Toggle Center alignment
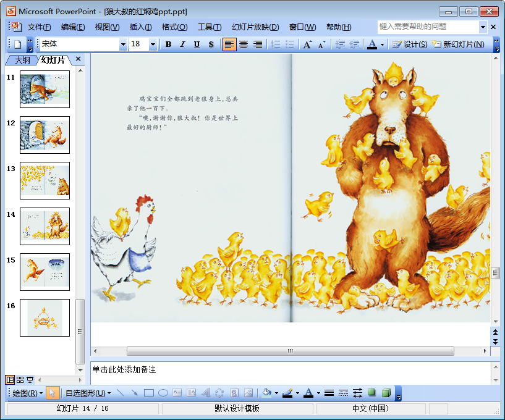This screenshot has height=420, width=505. click(x=244, y=44)
